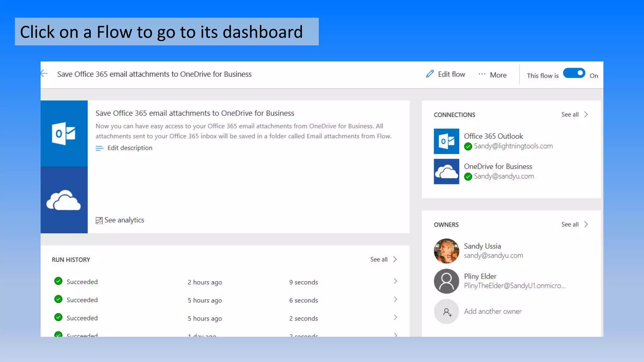Click the large OneDrive cloud tile
The height and width of the screenshot is (362, 644).
pyautogui.click(x=64, y=200)
